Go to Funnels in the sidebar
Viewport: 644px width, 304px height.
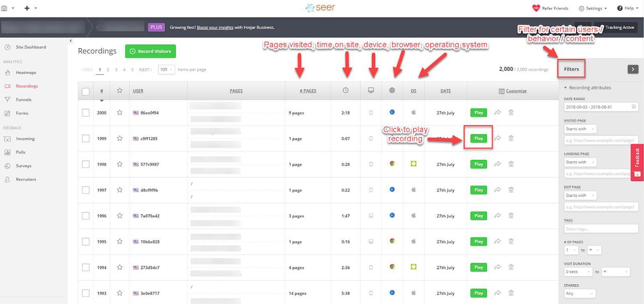(23, 99)
